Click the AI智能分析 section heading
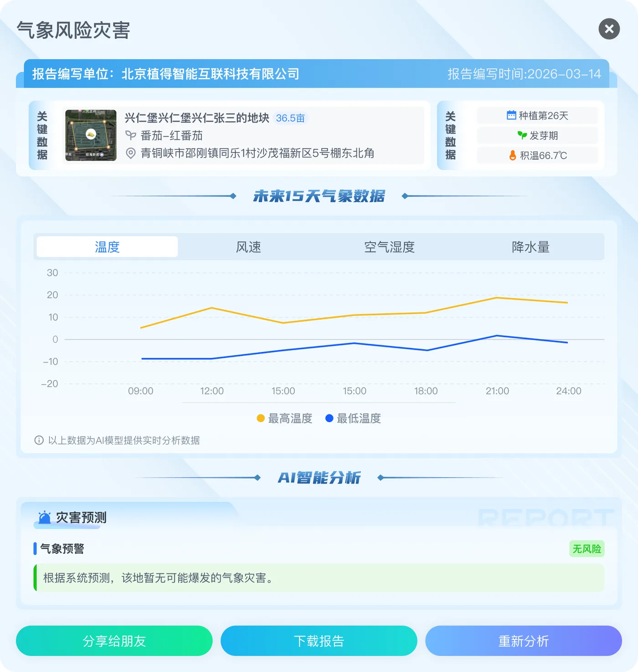Image resolution: width=638 pixels, height=672 pixels. 319,478
